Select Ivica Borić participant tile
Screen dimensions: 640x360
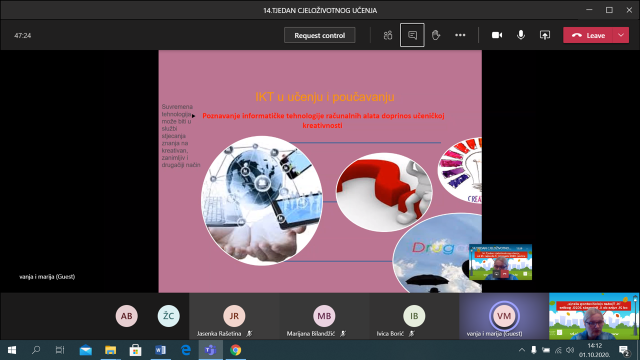[414, 316]
